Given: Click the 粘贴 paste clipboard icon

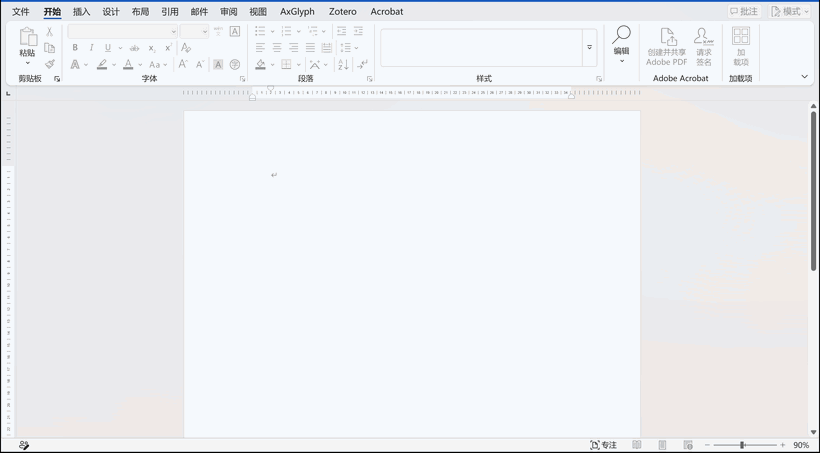Looking at the screenshot, I should pyautogui.click(x=28, y=37).
